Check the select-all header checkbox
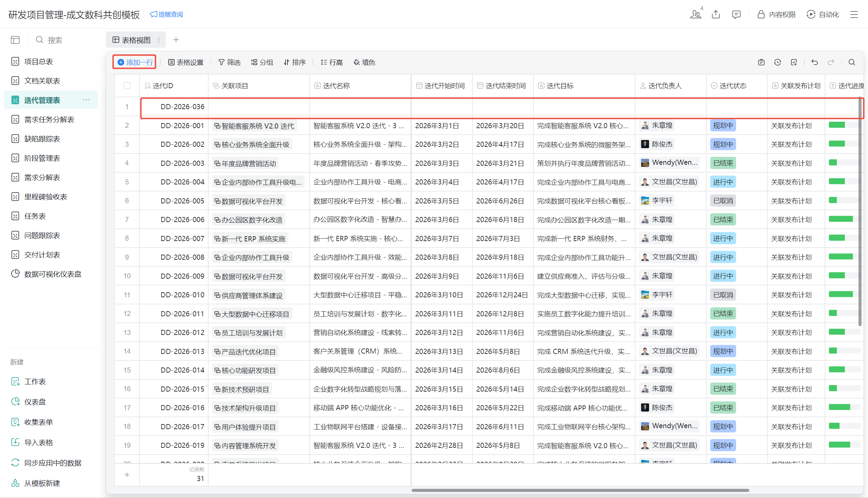Screen dimensions: 868x498 [x=127, y=85]
